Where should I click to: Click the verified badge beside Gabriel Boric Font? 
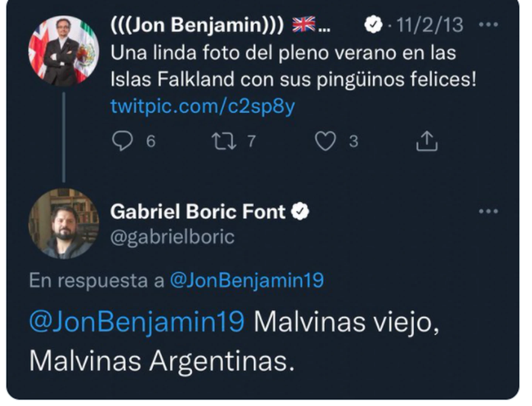[x=300, y=212]
